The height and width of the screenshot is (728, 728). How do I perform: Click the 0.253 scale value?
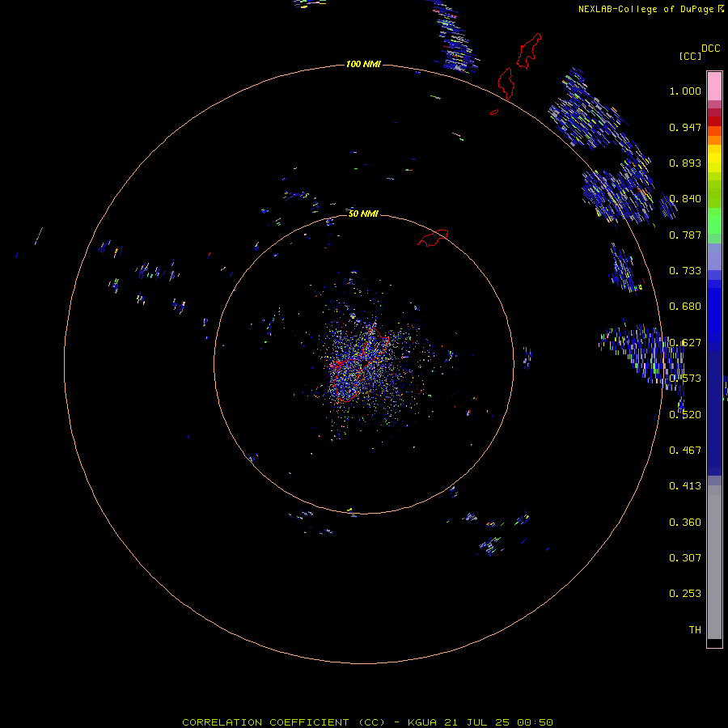click(685, 594)
